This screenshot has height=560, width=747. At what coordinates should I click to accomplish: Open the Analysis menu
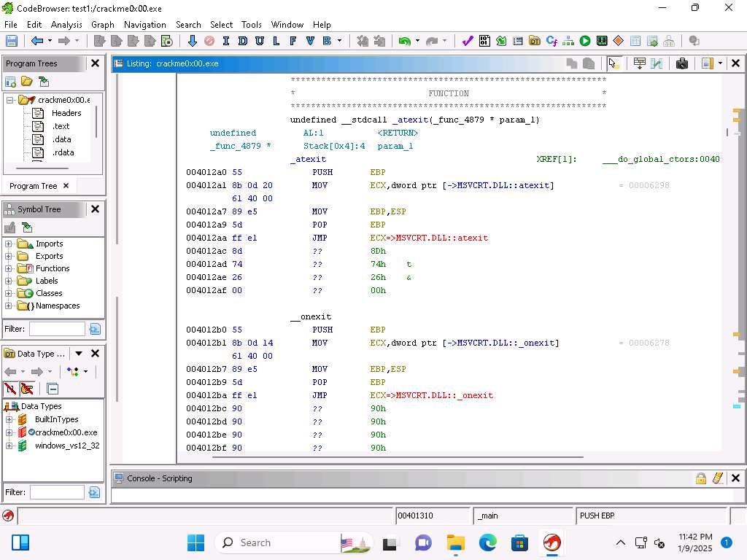[x=66, y=24]
